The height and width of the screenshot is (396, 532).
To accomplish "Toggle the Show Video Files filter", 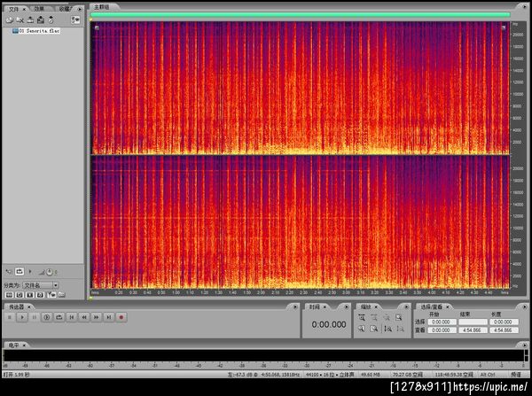I will pos(30,295).
